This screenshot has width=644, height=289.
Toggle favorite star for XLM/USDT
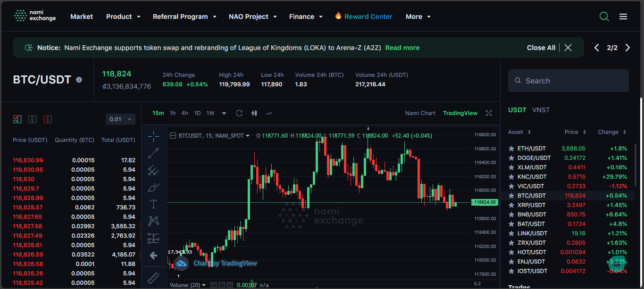511,167
